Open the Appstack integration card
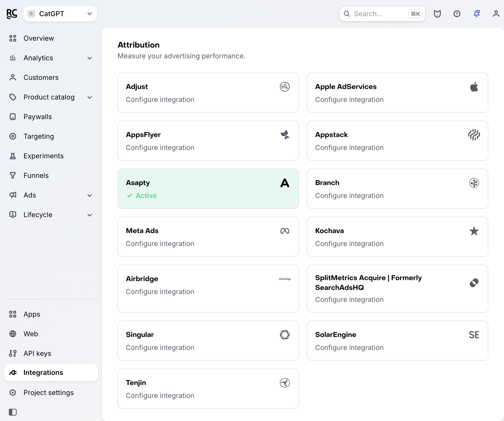Screen dimensions: 504x421 (x=397, y=141)
